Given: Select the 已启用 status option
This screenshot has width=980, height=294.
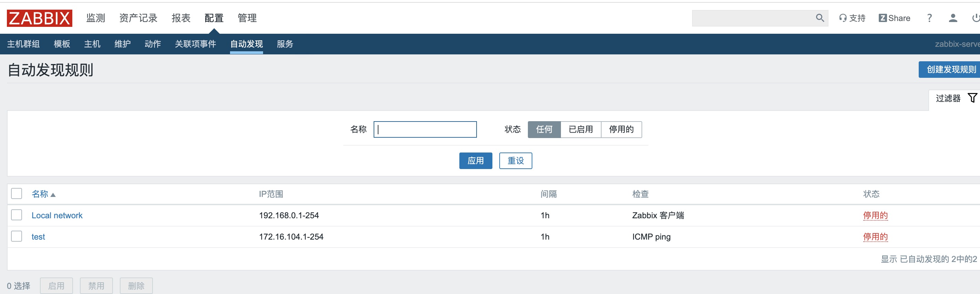Looking at the screenshot, I should [x=581, y=129].
